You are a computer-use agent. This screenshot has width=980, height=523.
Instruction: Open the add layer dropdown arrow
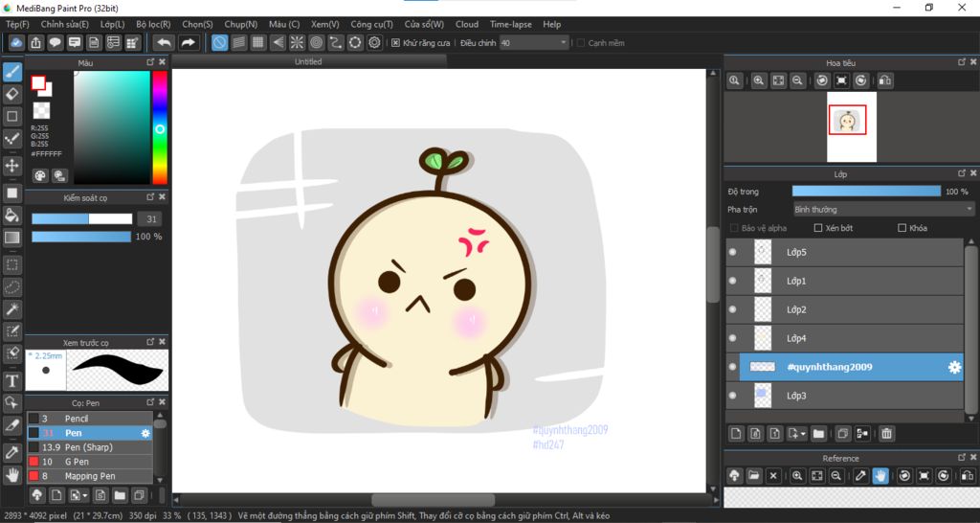[803, 434]
